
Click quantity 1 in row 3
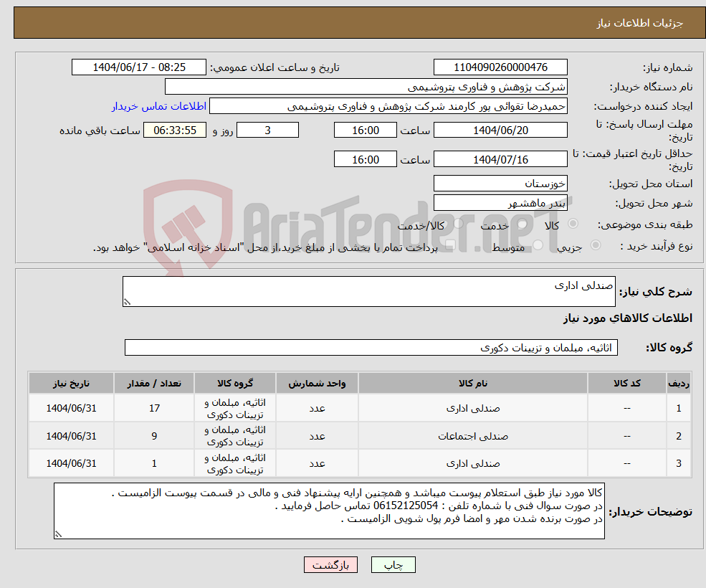[154, 463]
